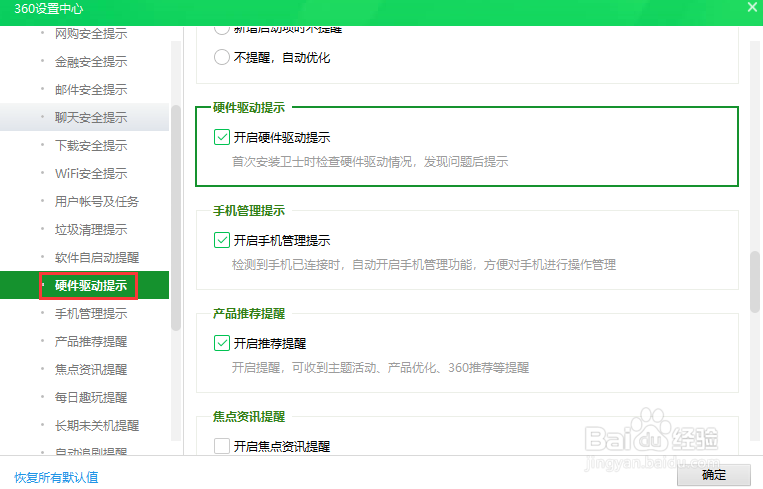Click the 首次安装卫士时检查硬件驱动情况 description
Image resolution: width=763 pixels, height=489 pixels.
[370, 162]
